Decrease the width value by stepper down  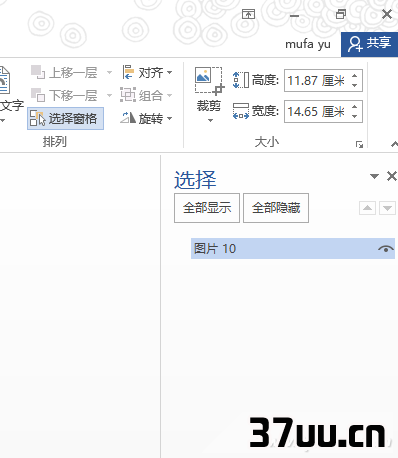[355, 116]
